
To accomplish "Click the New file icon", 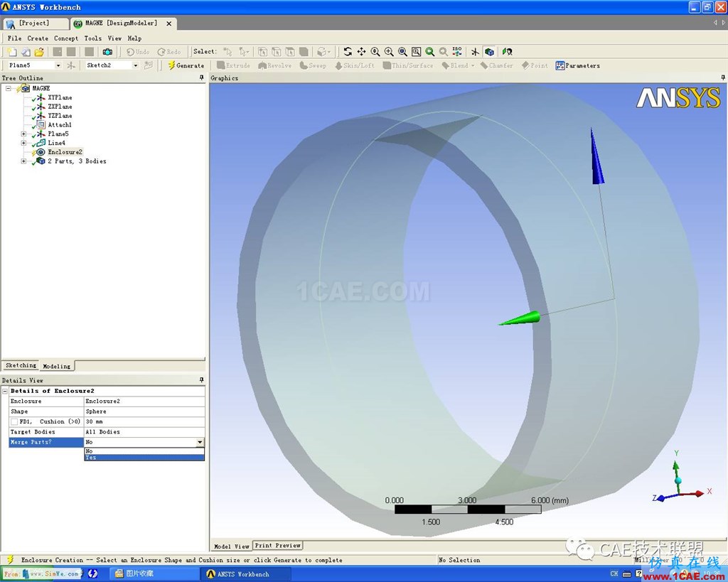I will pos(11,52).
